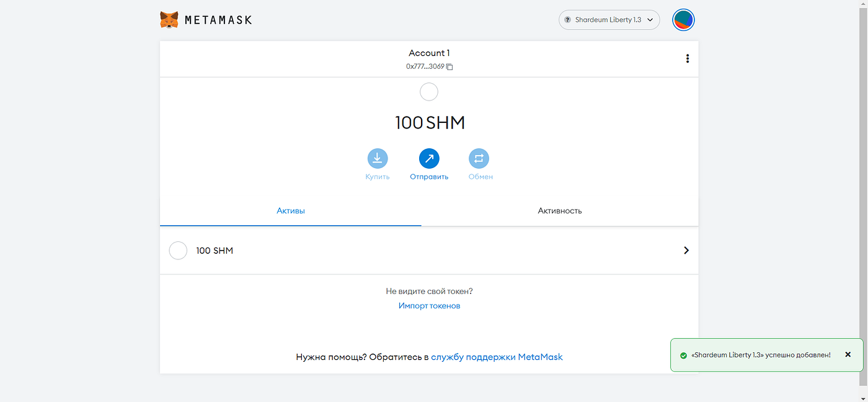
Task: Open службу поддержки MetaMask link
Action: [497, 357]
